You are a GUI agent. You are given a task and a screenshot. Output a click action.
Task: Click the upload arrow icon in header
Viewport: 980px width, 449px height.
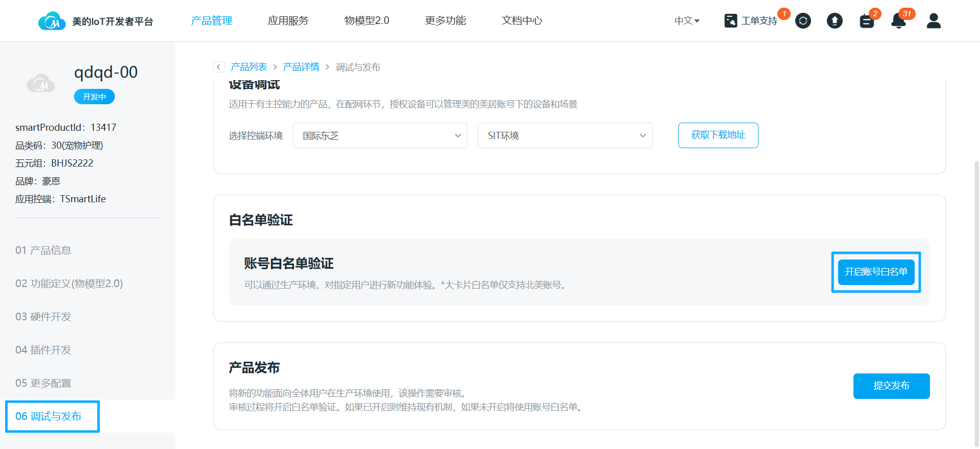tap(835, 21)
